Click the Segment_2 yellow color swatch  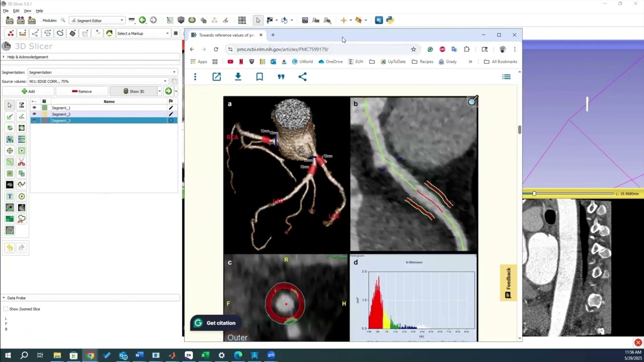click(45, 114)
